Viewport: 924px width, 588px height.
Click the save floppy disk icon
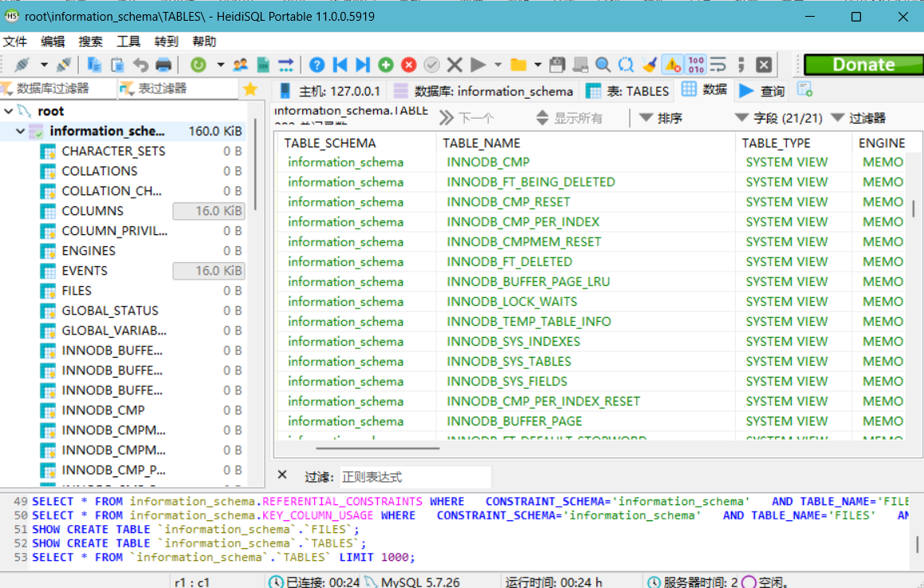pos(557,65)
